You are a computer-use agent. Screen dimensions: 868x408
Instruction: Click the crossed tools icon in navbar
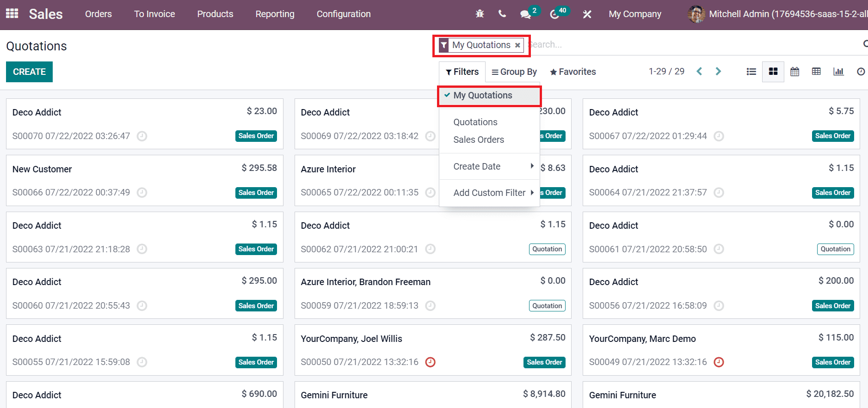[587, 14]
